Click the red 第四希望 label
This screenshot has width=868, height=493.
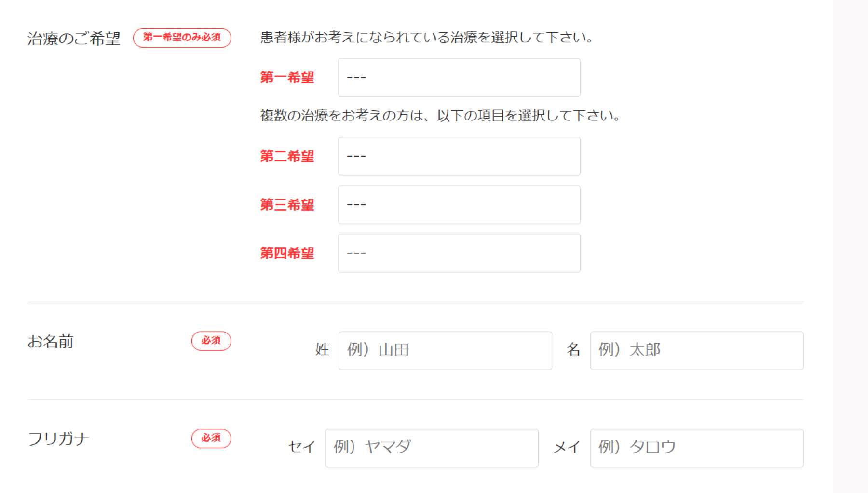coord(287,253)
